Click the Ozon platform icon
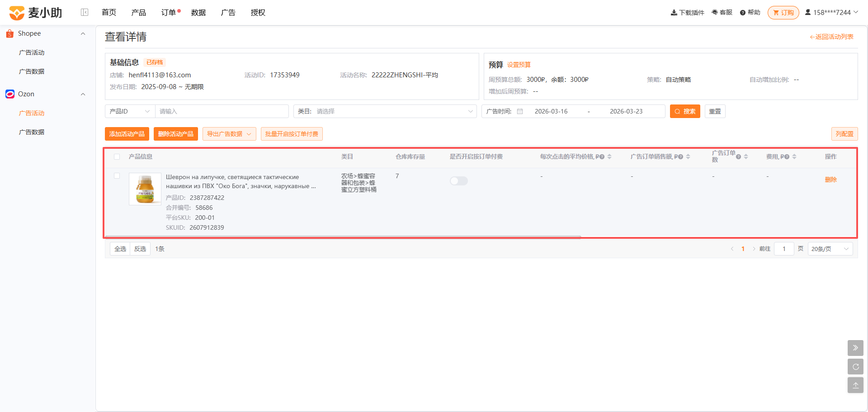This screenshot has height=412, width=868. tap(10, 94)
